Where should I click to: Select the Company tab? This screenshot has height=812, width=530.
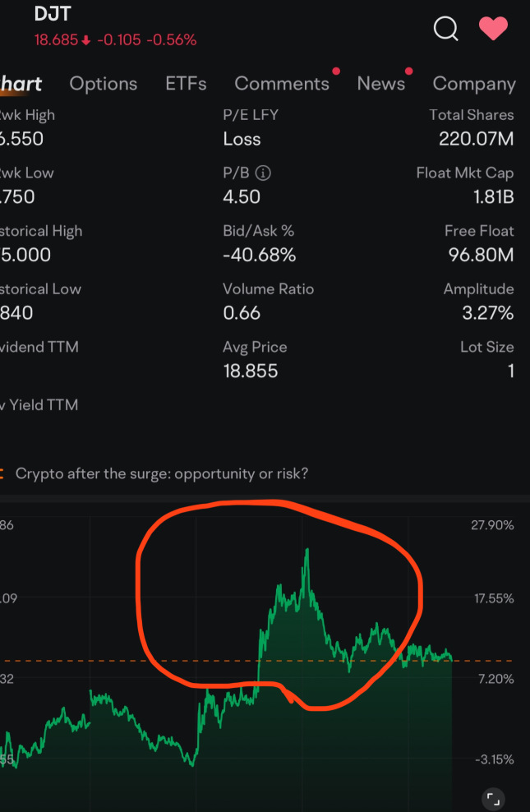tap(473, 84)
